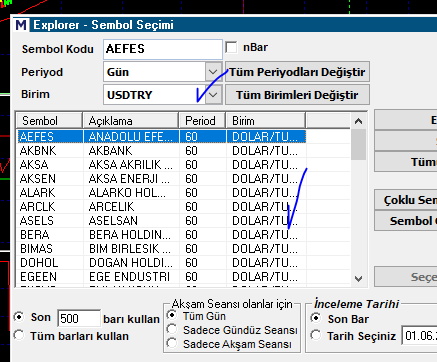This screenshot has height=362, width=437.
Task: Click the M logo icon in title bar
Action: (21, 25)
